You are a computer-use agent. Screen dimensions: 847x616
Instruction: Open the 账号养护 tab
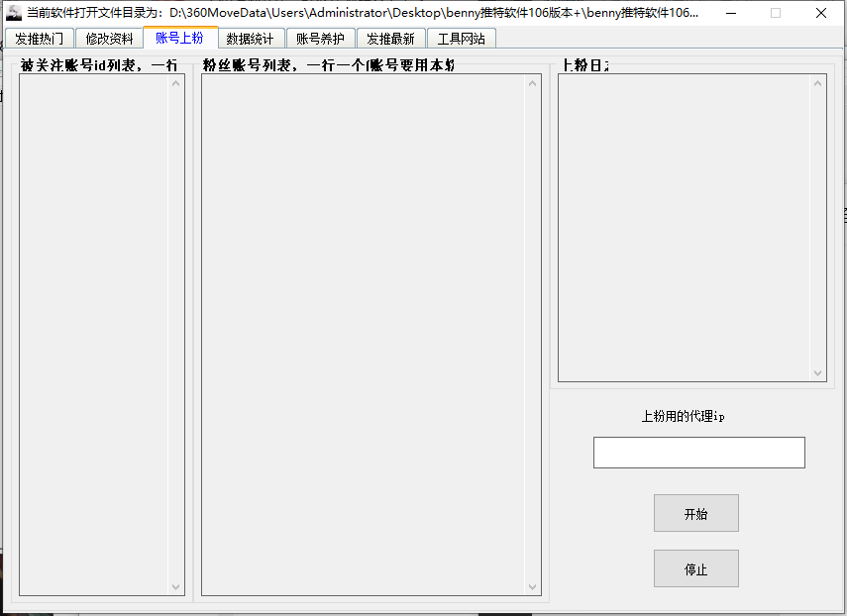pos(320,39)
